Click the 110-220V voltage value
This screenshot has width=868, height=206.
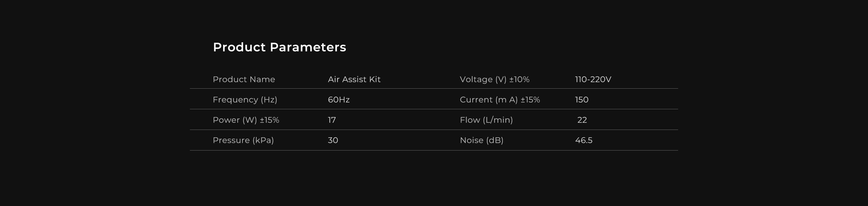593,79
